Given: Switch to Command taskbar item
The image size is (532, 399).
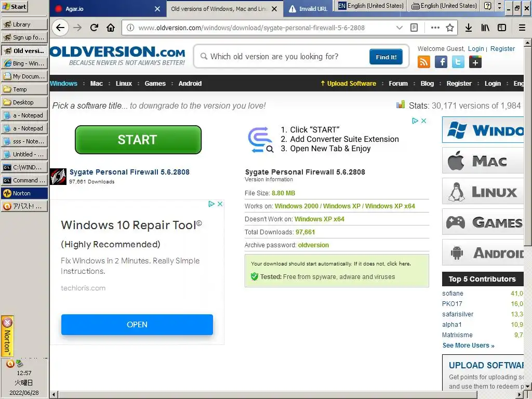Looking at the screenshot, I should tap(24, 180).
